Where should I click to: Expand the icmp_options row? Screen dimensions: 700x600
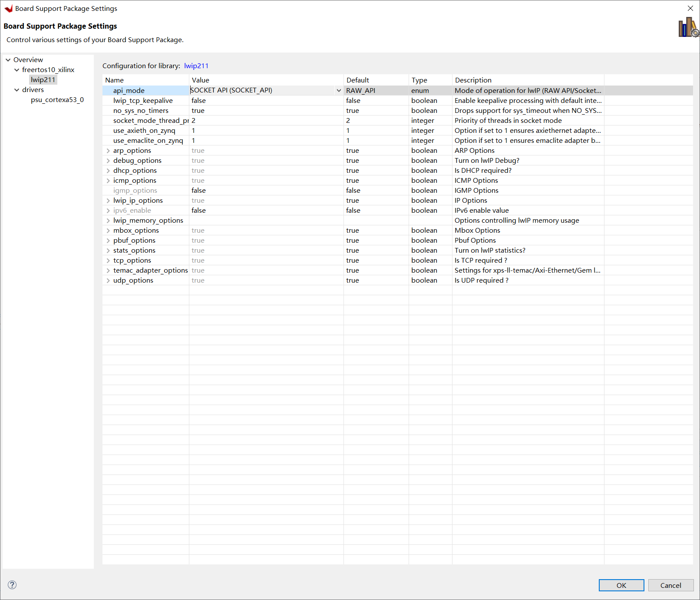[108, 181]
